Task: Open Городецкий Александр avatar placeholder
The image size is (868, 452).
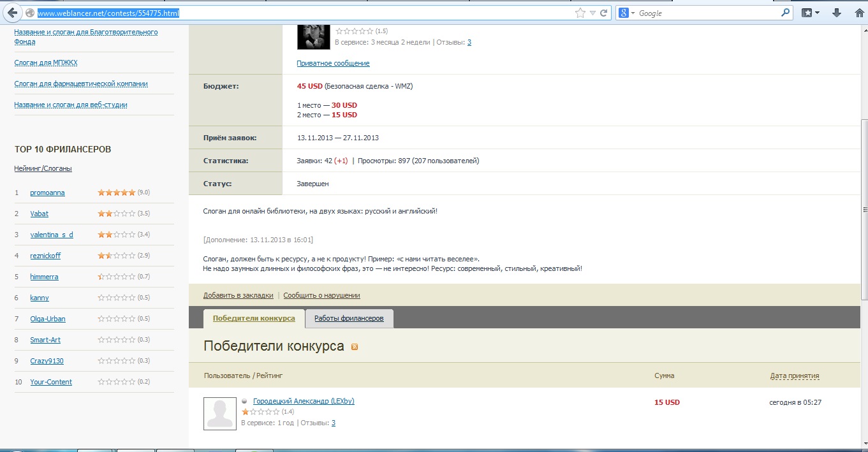Action: pos(219,413)
